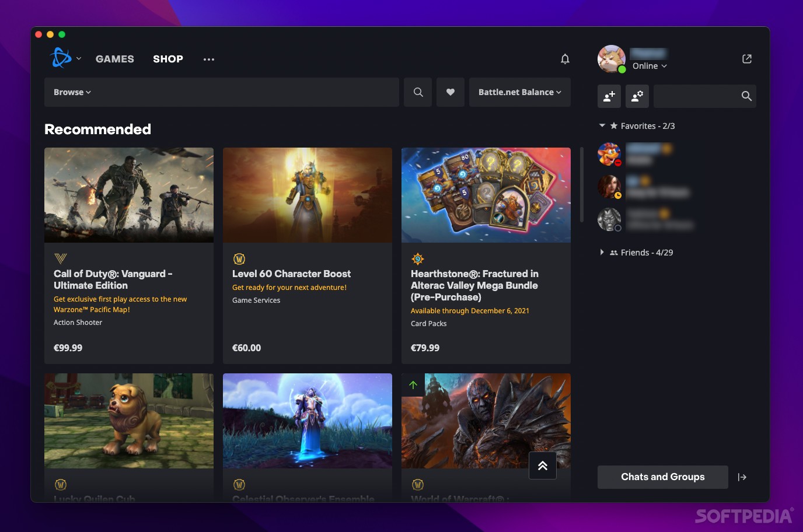Click the Chats and Groups button

point(662,477)
